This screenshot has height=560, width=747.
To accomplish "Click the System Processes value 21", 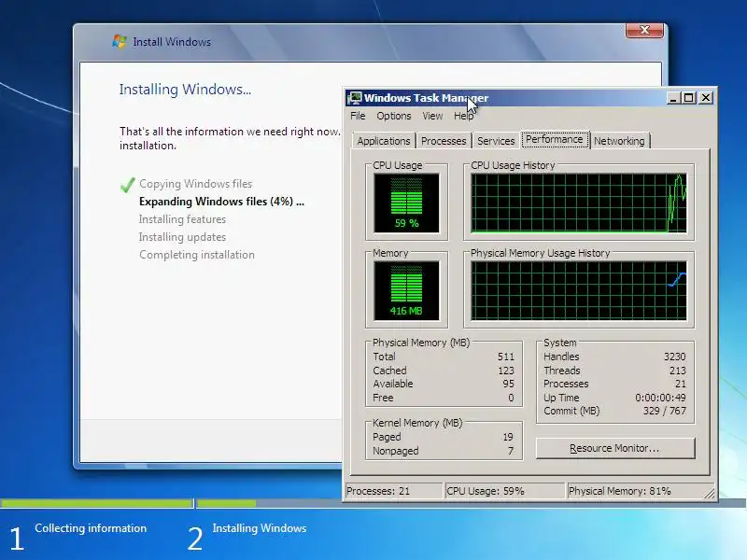I will pyautogui.click(x=681, y=384).
